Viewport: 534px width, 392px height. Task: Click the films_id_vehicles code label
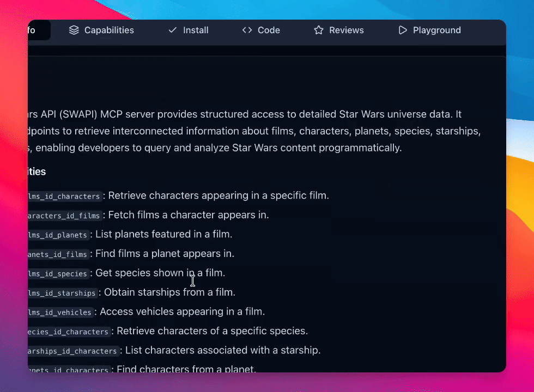[x=60, y=313]
